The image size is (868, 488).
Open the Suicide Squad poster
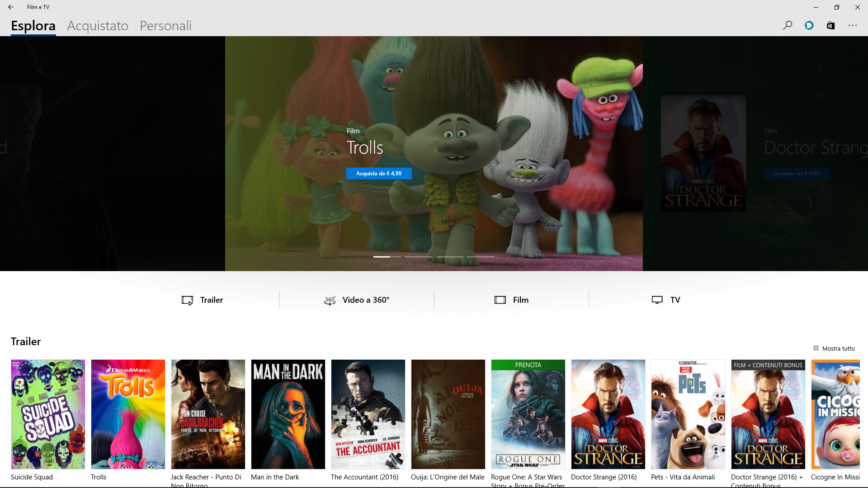pos(48,414)
